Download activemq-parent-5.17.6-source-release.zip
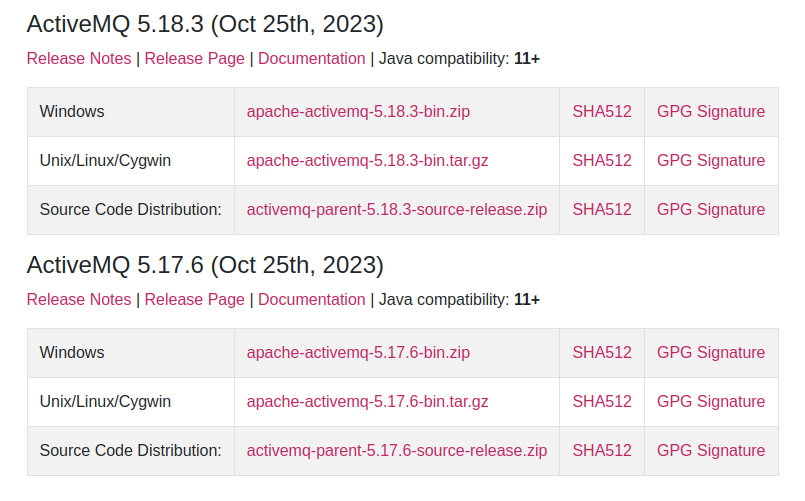 397,450
